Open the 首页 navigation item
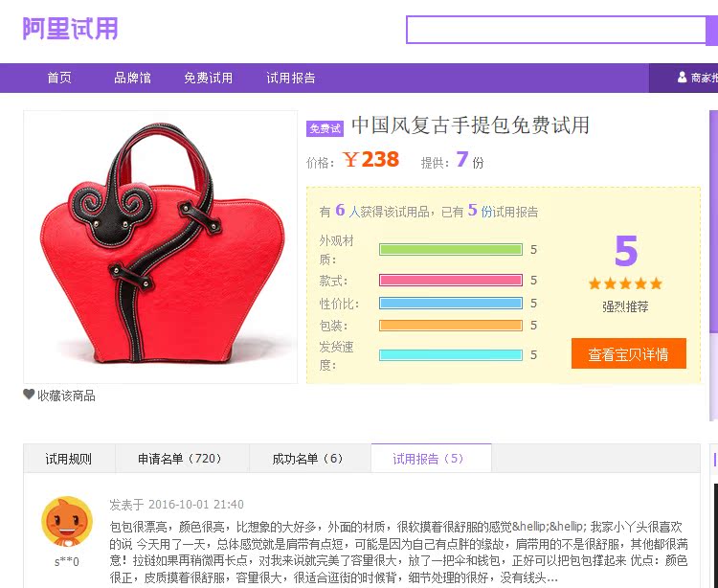Image resolution: width=718 pixels, height=588 pixels. (x=59, y=78)
